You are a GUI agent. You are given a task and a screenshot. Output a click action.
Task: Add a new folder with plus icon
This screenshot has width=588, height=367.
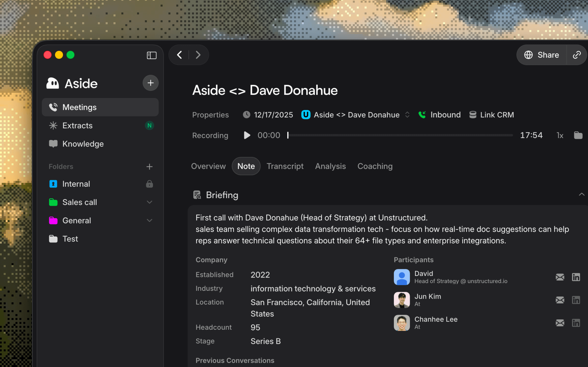point(149,166)
